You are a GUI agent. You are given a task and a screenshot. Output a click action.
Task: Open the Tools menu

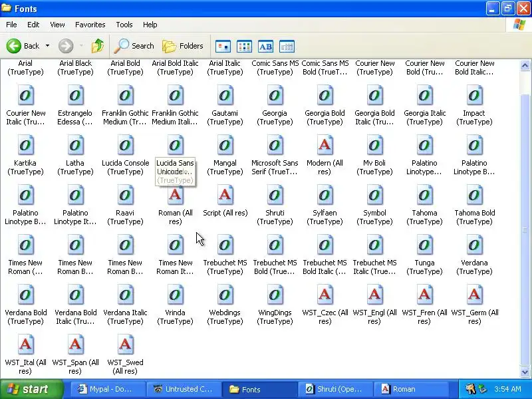tap(124, 25)
